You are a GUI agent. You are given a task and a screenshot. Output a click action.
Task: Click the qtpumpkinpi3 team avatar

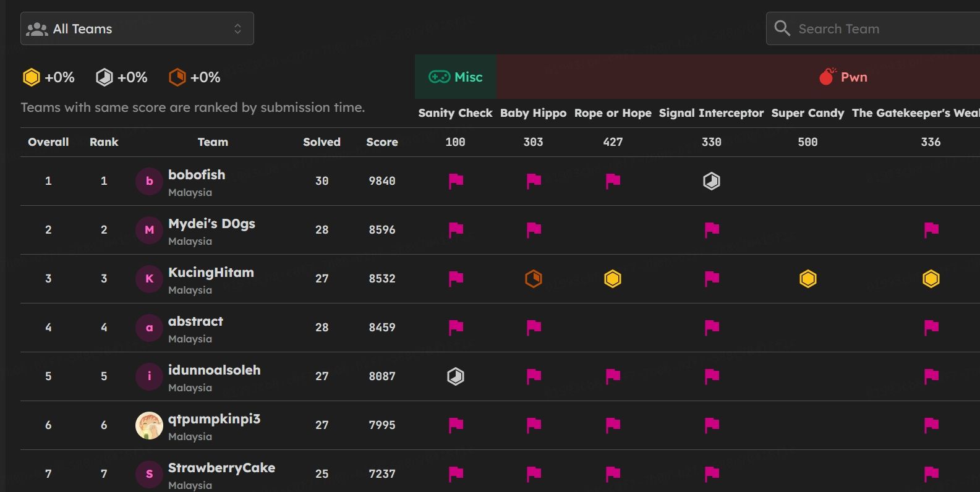point(149,425)
